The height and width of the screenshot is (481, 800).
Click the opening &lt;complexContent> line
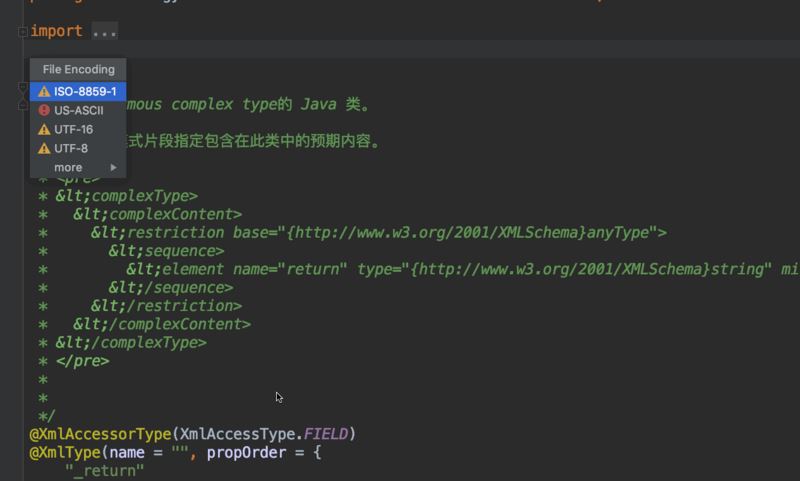pos(158,214)
